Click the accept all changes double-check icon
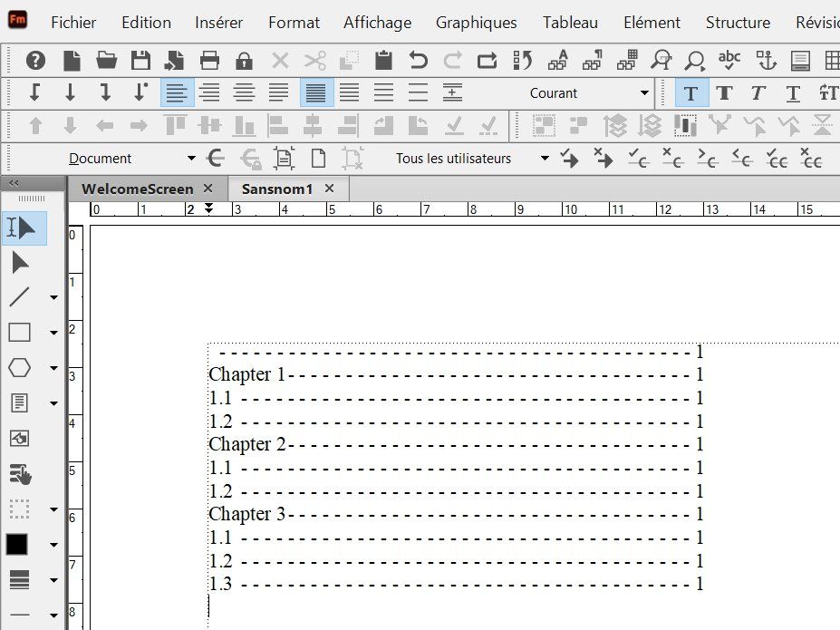840x630 pixels. (x=777, y=159)
